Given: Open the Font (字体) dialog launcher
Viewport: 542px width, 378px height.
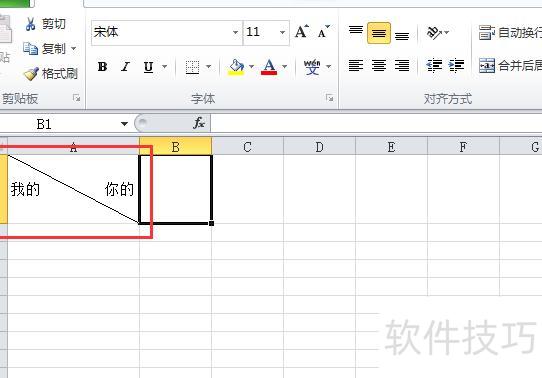Looking at the screenshot, I should point(329,98).
